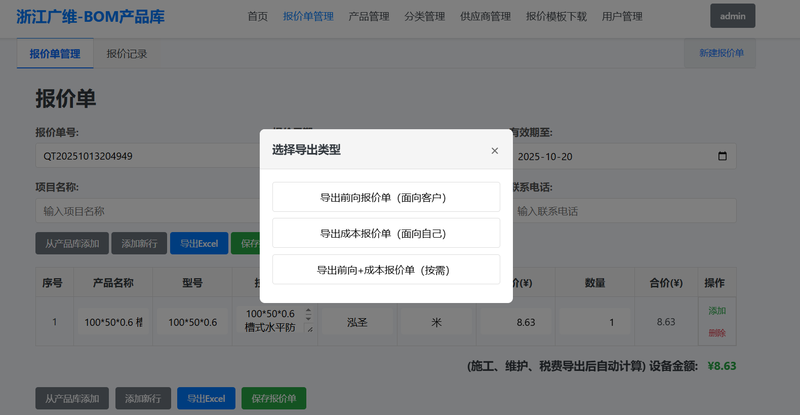The height and width of the screenshot is (415, 800).
Task: Open 分类管理 navigation item
Action: pyautogui.click(x=425, y=17)
